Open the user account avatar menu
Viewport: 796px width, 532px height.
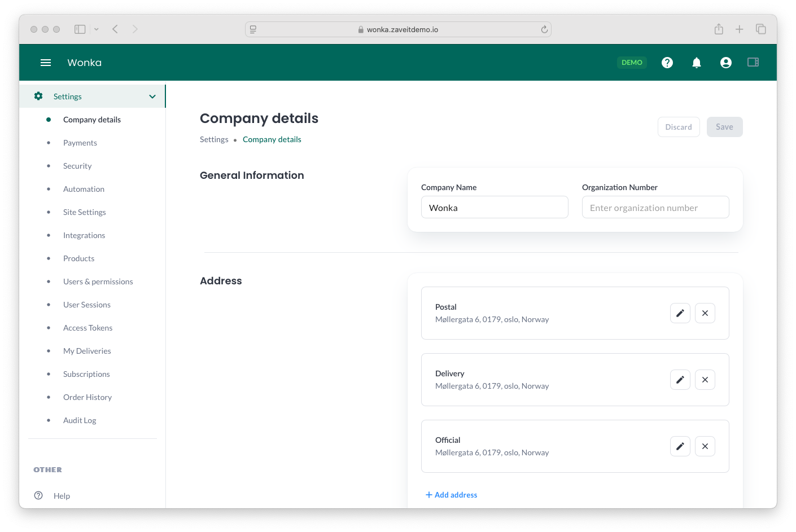click(x=726, y=63)
